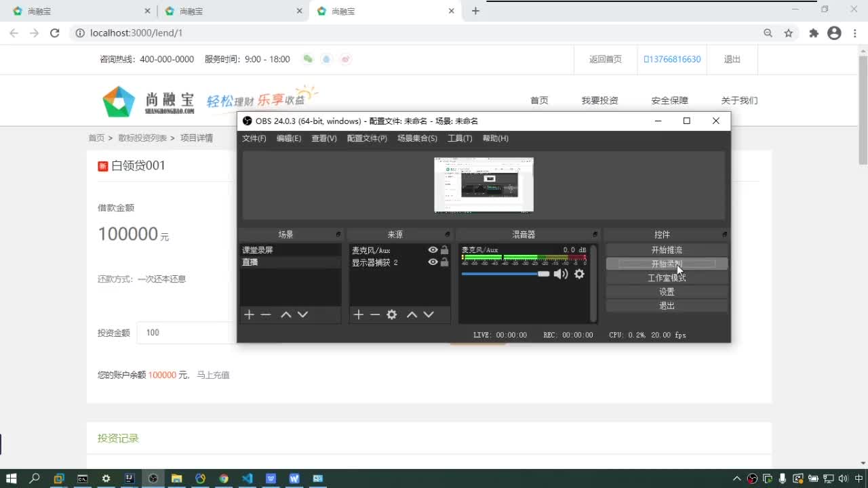Viewport: 868px width, 488px height.
Task: Open 首页 nav item on website
Action: [539, 100]
